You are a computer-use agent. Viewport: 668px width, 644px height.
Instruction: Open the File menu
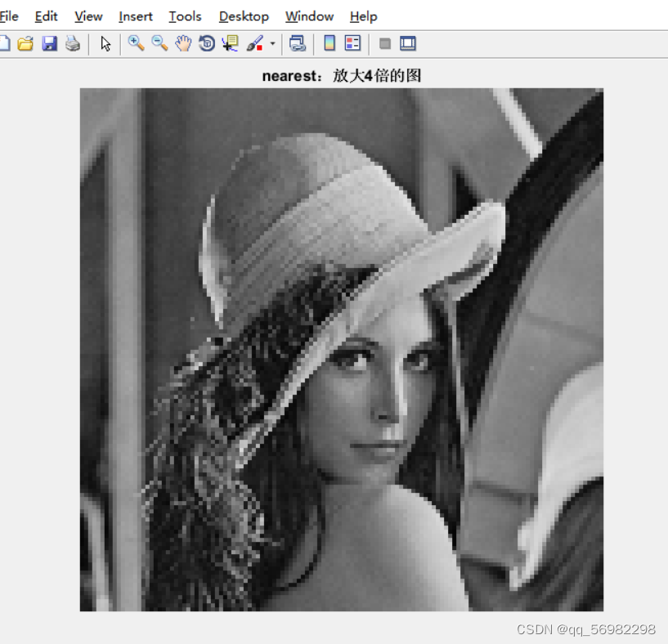9,16
